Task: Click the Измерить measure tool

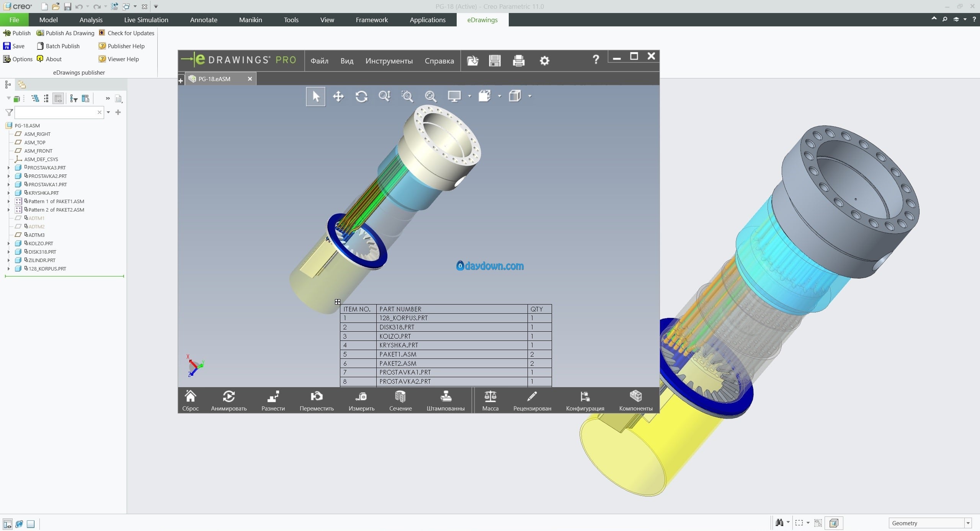Action: click(x=361, y=400)
